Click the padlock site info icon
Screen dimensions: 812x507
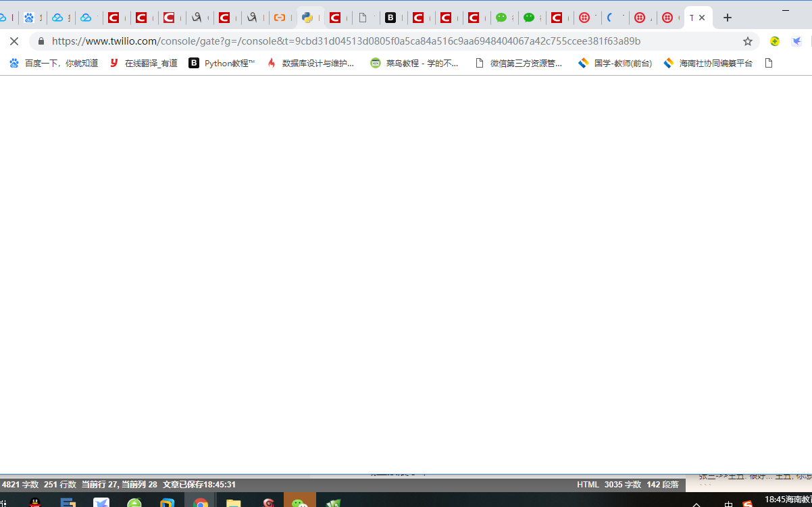[41, 41]
